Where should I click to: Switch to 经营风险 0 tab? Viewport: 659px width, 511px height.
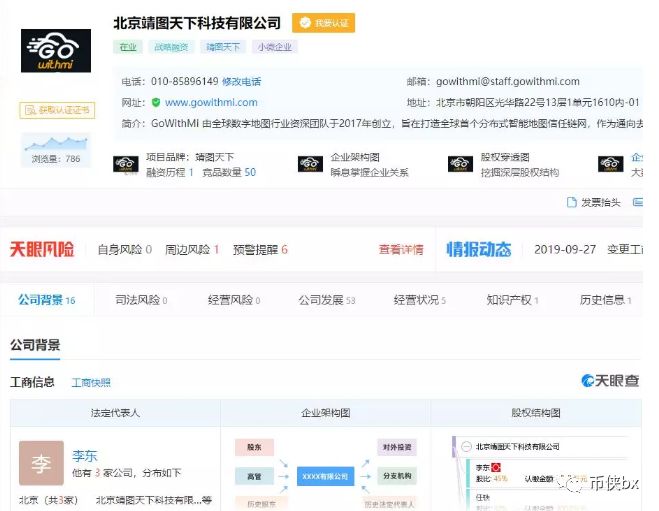[234, 300]
